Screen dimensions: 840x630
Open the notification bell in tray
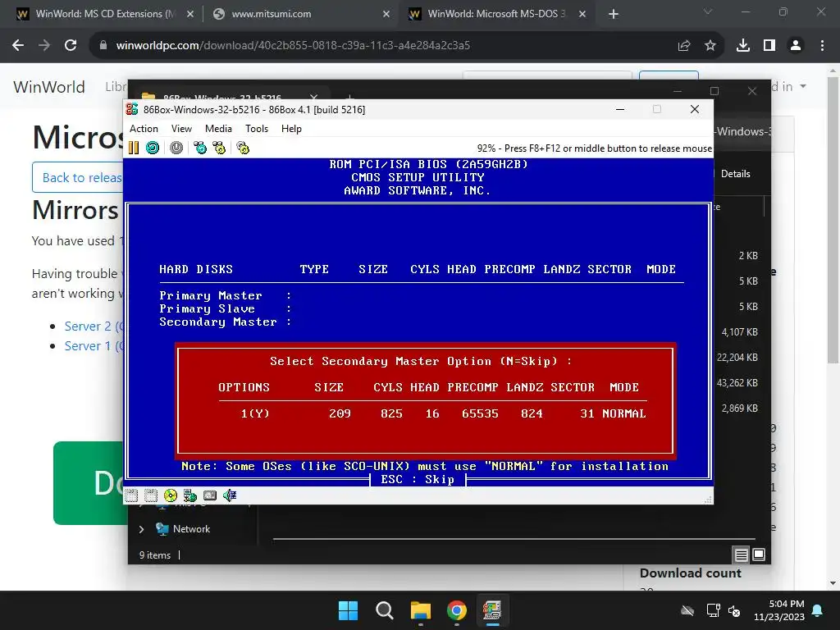pos(818,610)
